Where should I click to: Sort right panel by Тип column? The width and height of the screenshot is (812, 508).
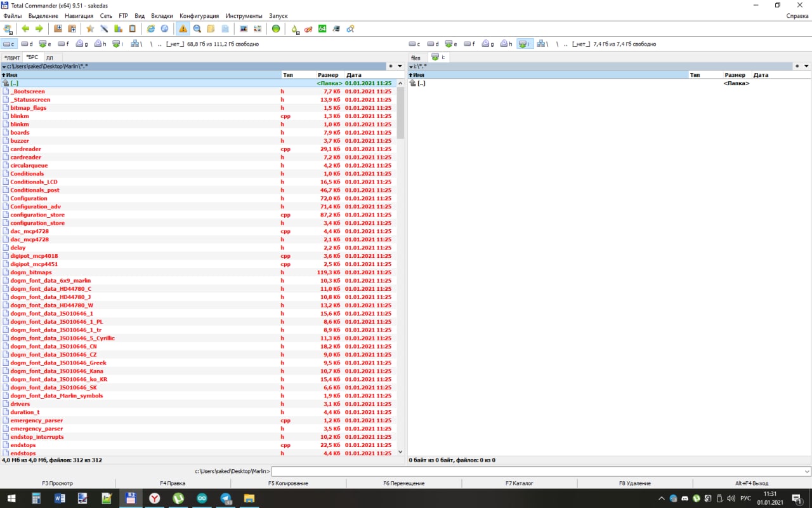click(x=705, y=75)
